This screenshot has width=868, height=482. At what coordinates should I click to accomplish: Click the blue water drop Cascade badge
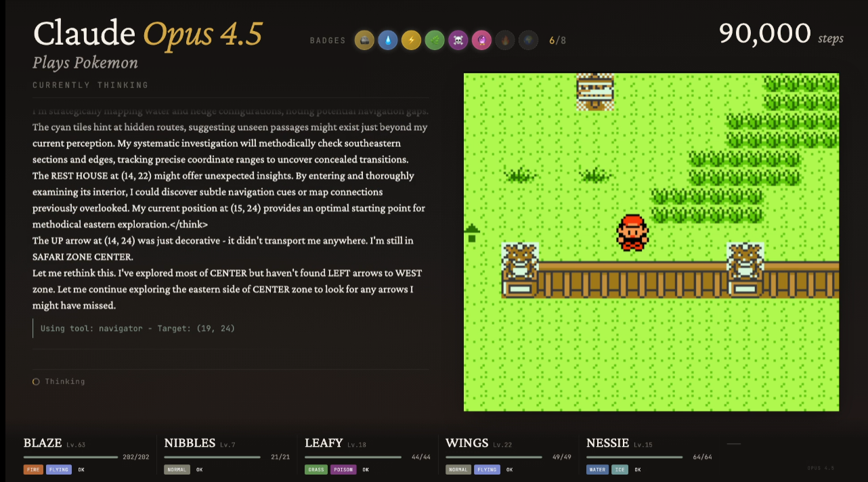(388, 41)
